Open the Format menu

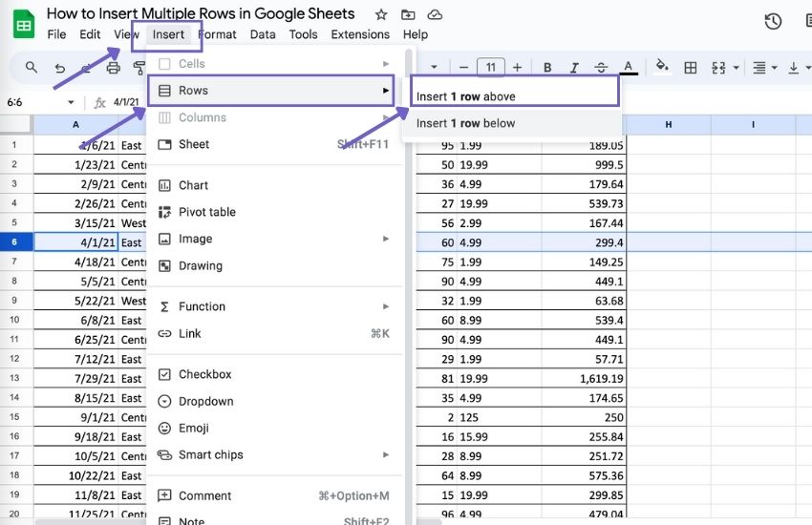tap(217, 34)
